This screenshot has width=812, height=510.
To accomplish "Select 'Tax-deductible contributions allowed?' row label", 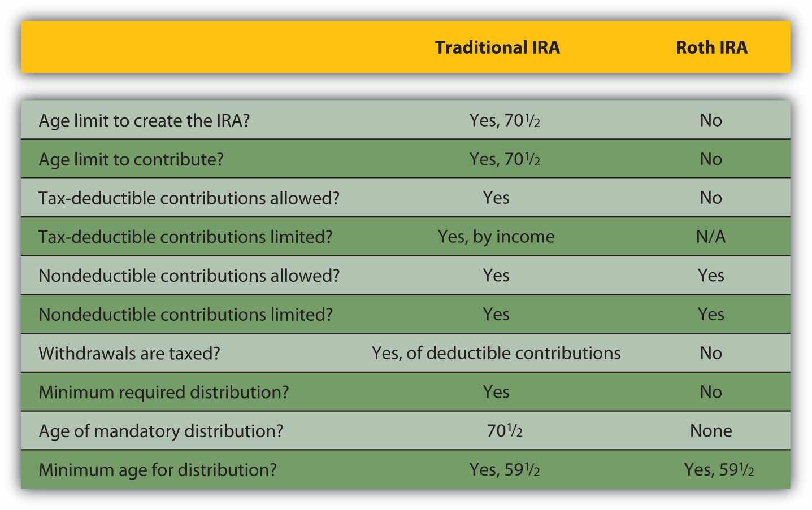I will [x=189, y=198].
